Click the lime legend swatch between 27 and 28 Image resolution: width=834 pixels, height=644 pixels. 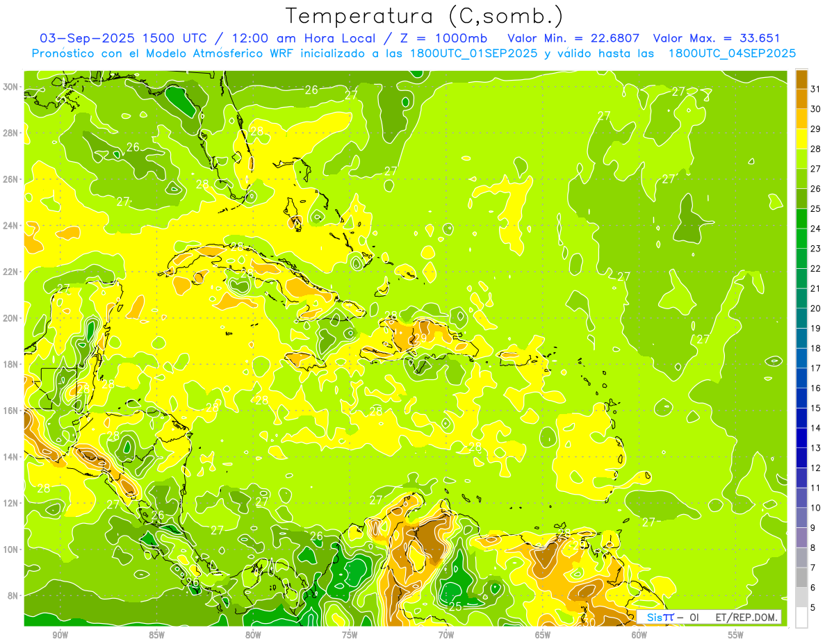click(801, 158)
